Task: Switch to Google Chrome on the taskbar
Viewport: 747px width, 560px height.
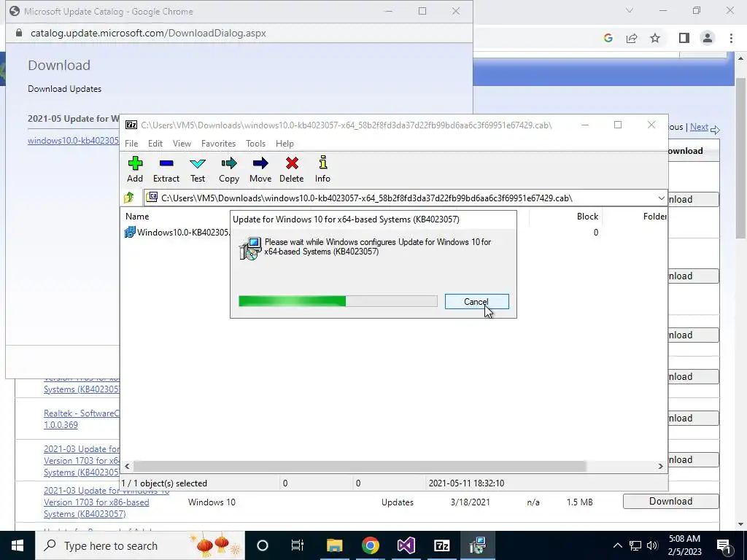Action: coord(370,545)
